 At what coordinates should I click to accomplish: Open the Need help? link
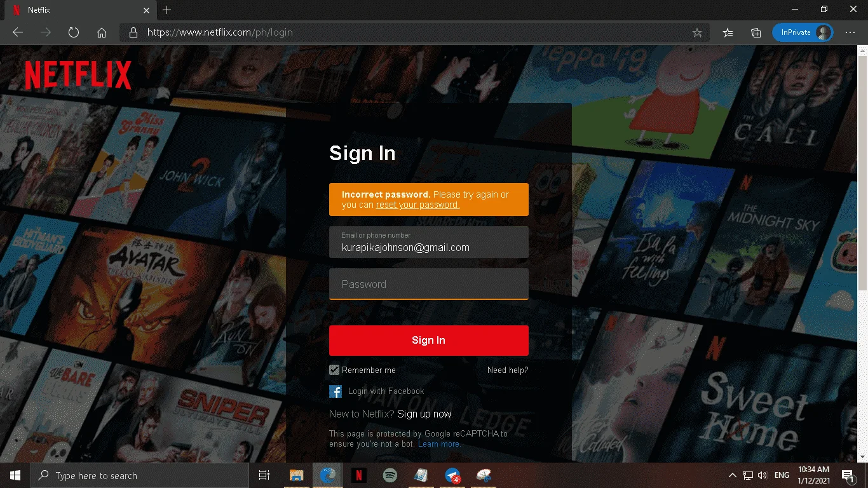(x=508, y=370)
